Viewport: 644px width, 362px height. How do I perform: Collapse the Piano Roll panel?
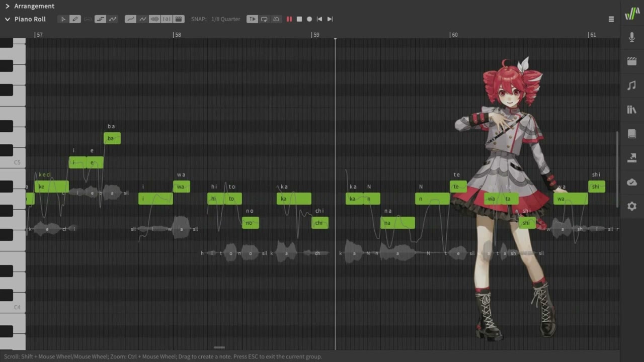[8, 19]
